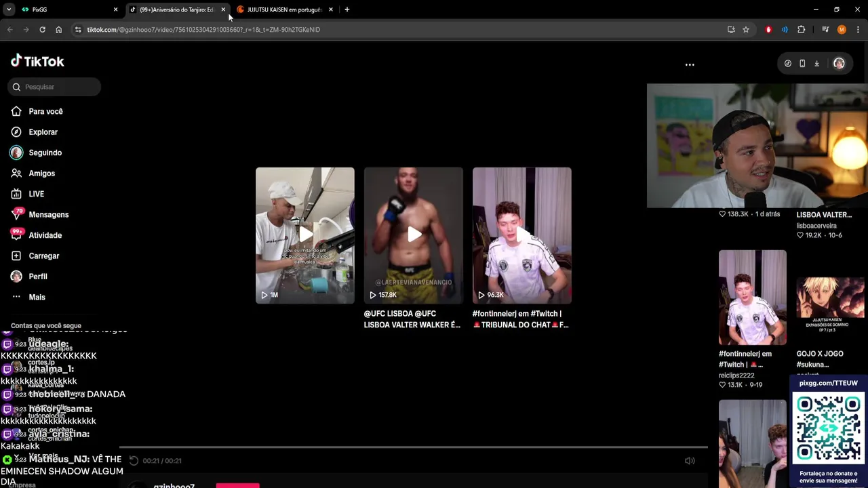Open the red hand adblock extension

click(768, 30)
